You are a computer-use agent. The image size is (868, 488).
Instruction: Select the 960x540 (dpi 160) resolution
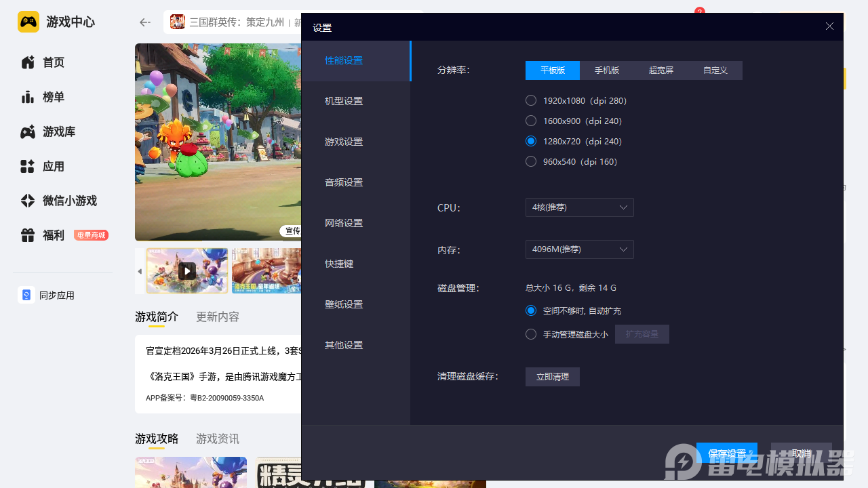531,161
